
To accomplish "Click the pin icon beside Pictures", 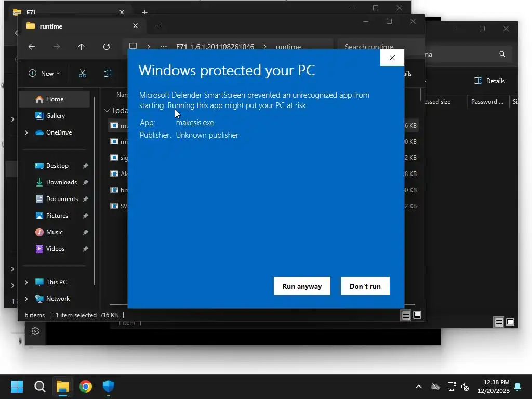I will (x=86, y=216).
